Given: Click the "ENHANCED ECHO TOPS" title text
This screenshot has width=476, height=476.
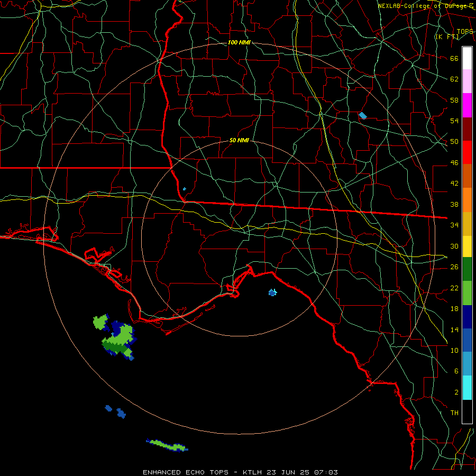Looking at the screenshot, I should coord(186,472).
